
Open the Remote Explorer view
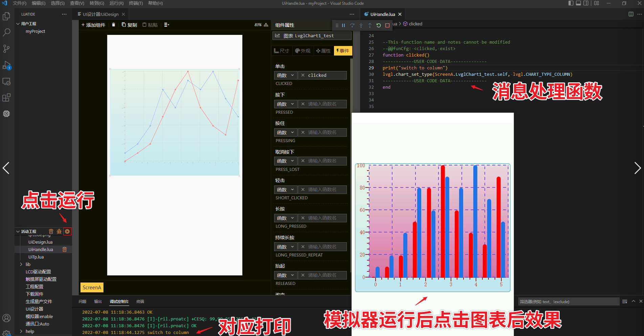coord(6,82)
